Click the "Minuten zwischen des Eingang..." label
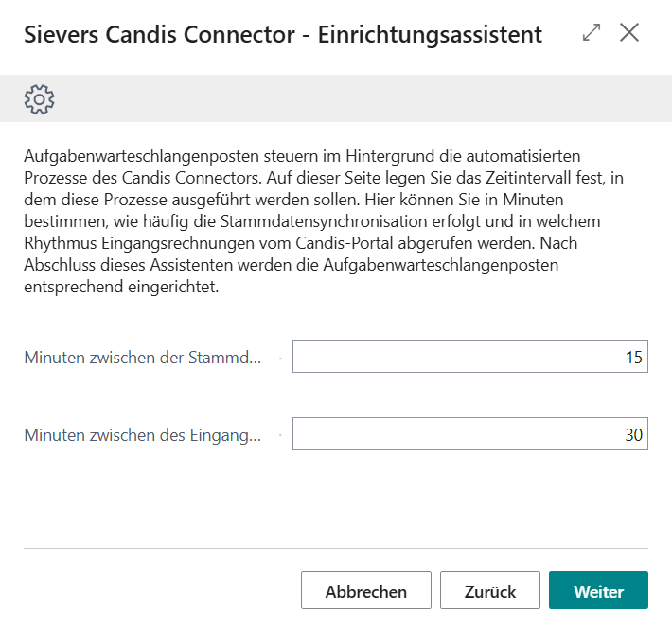This screenshot has width=672, height=631. pyautogui.click(x=142, y=435)
